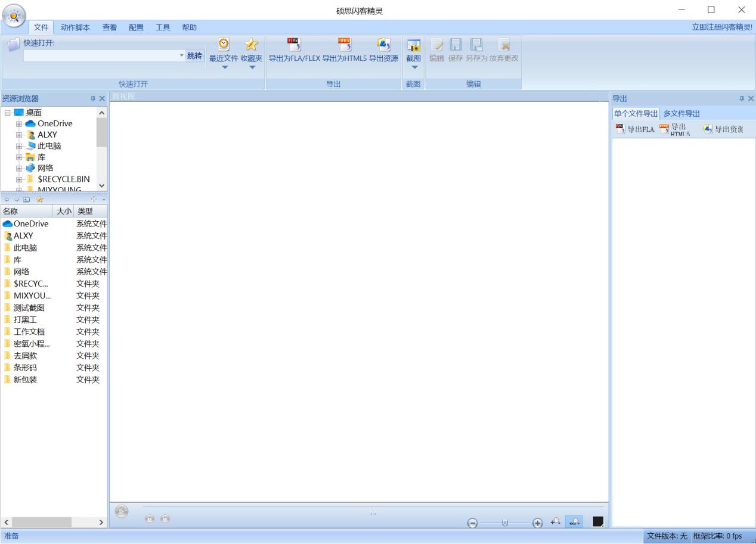Sort by 大小 column header

tap(64, 211)
